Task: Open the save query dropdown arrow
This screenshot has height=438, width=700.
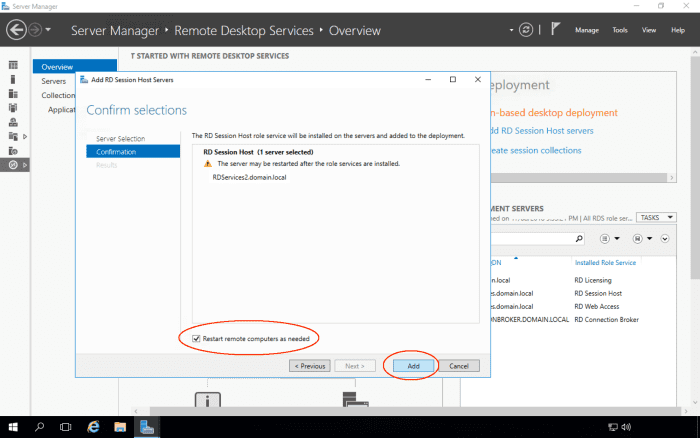Action: 650,239
